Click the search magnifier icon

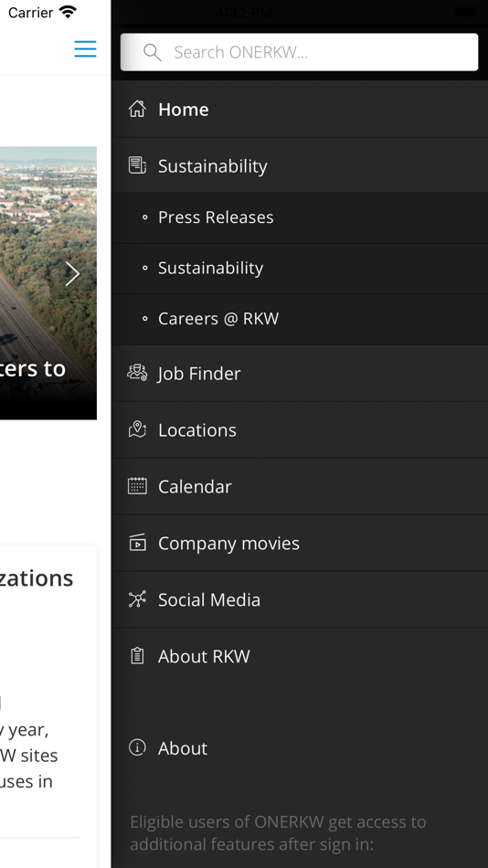153,52
